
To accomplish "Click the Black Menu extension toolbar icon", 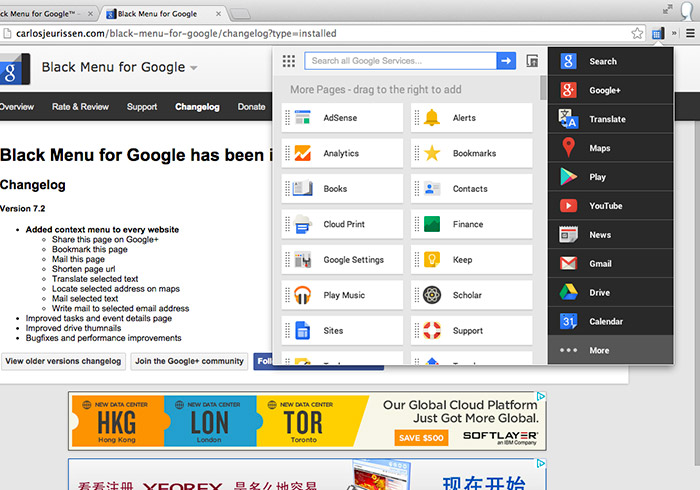I will [658, 33].
